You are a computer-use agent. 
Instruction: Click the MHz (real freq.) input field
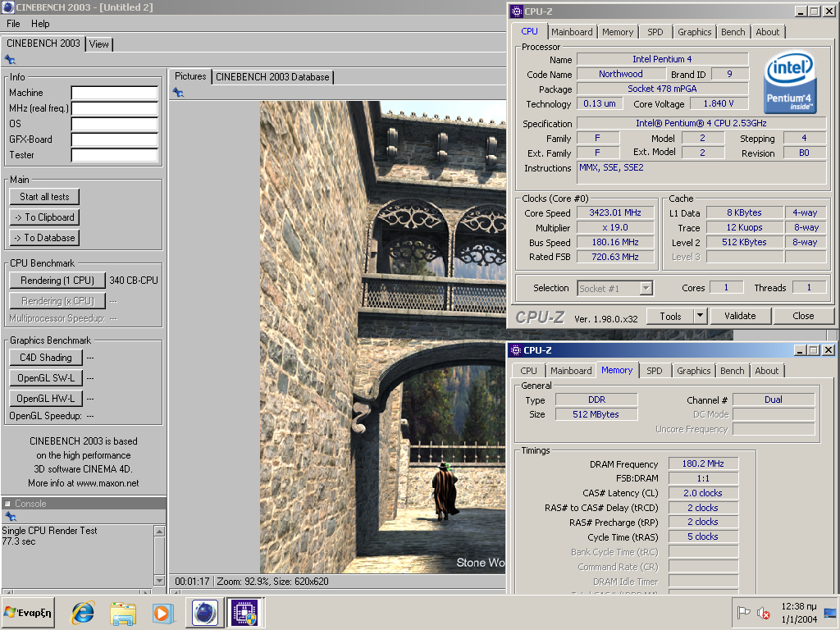(x=115, y=108)
